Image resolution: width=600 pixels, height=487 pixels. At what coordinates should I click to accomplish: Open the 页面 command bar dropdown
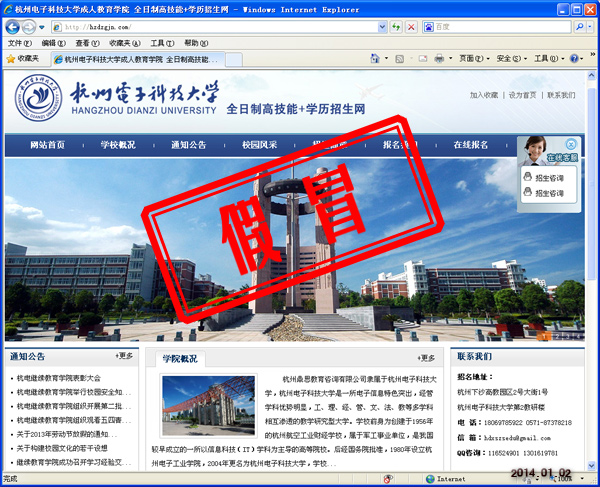click(474, 58)
